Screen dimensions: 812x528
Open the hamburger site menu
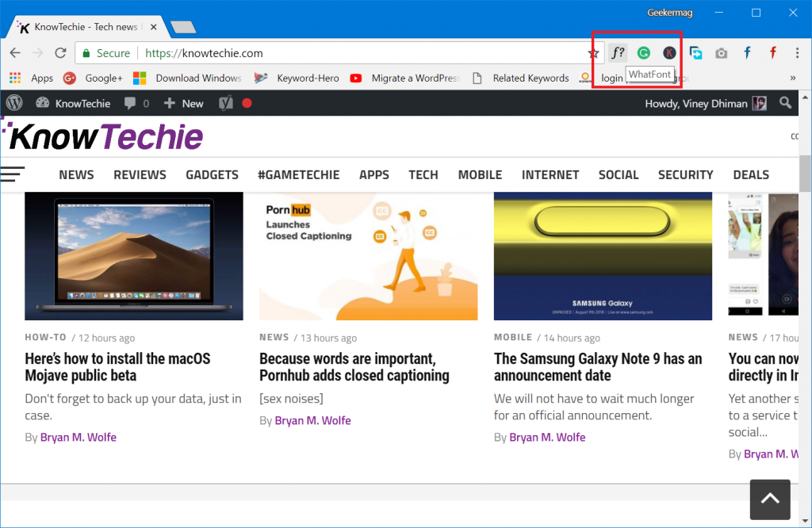point(13,174)
